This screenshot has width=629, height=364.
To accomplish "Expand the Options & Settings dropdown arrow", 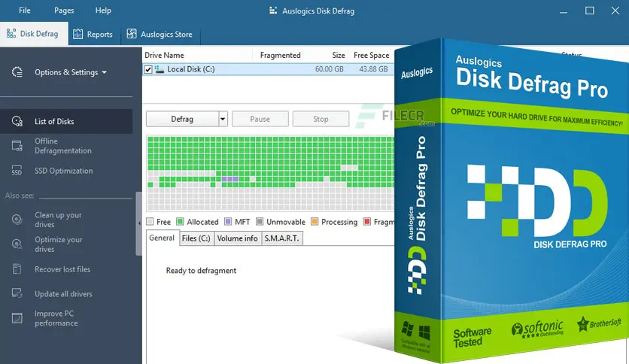I will click(104, 73).
